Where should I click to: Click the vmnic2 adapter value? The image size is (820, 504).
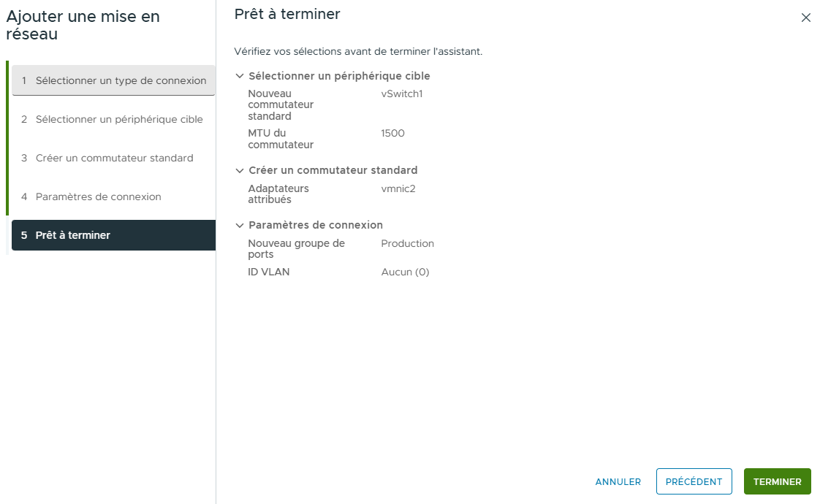click(398, 188)
